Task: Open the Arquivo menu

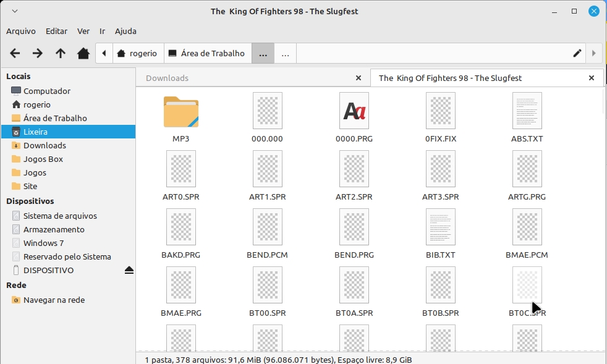Action: point(21,31)
